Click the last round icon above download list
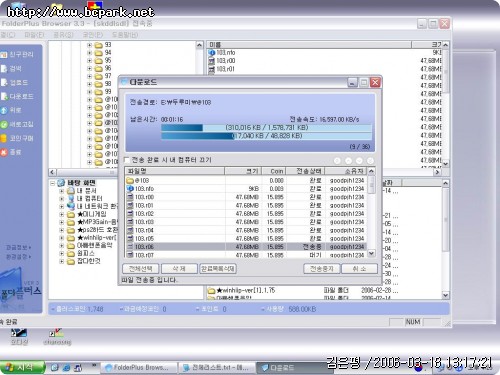This screenshot has height=375, width=500. pyautogui.click(x=370, y=161)
